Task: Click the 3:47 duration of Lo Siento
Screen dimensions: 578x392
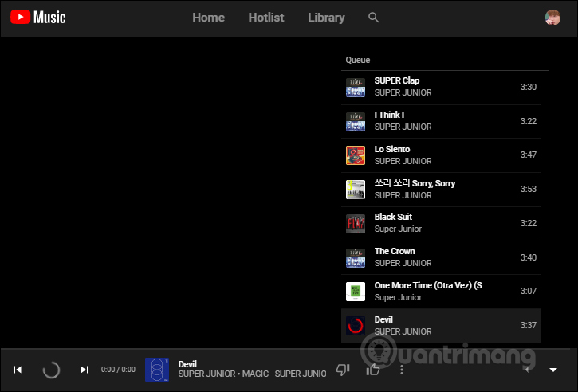Action: click(529, 155)
